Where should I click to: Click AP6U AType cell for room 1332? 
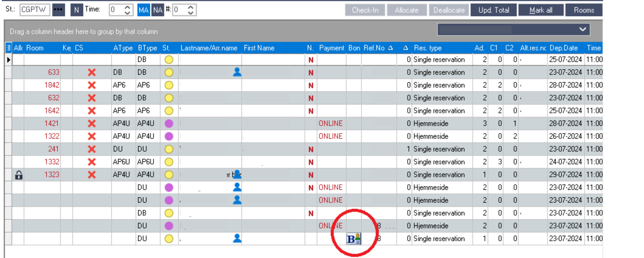click(x=124, y=162)
